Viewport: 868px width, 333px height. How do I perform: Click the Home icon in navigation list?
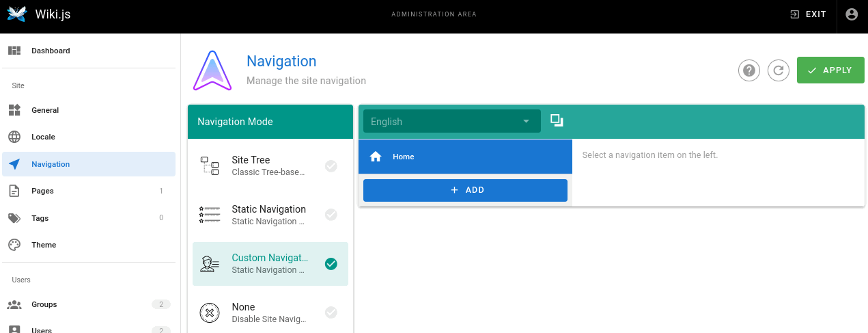[375, 157]
